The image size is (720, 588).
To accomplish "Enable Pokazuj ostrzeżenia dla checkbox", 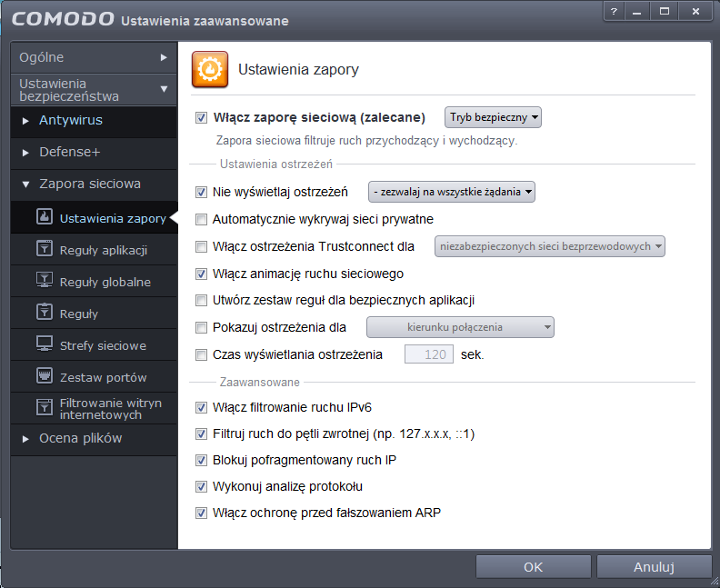I will pyautogui.click(x=201, y=327).
